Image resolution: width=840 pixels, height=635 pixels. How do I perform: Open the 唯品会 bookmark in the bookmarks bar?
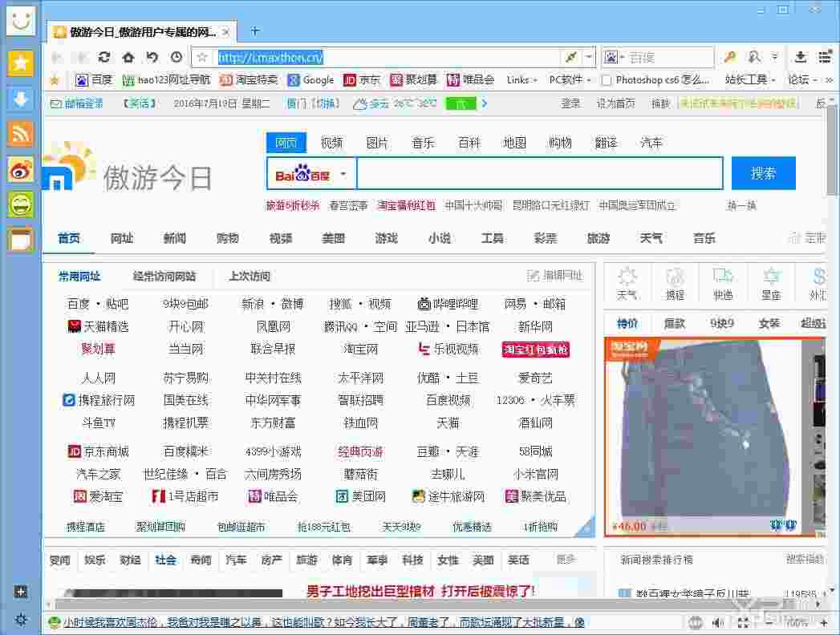click(x=471, y=80)
